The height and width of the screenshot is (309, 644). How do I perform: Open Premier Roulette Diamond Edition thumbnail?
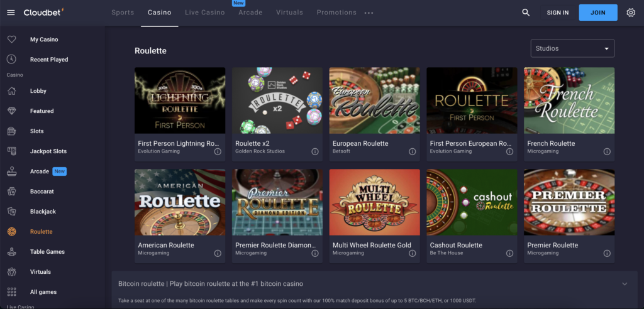(x=277, y=202)
